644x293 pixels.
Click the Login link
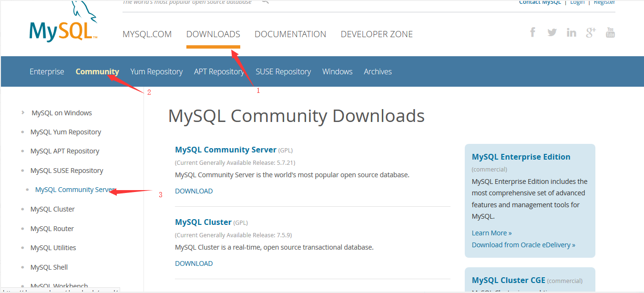coord(577,2)
